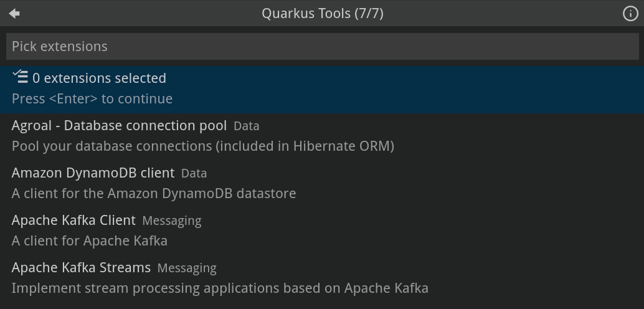This screenshot has width=644, height=309.
Task: Select Agroal - Database connection pool extension
Action: coord(119,126)
